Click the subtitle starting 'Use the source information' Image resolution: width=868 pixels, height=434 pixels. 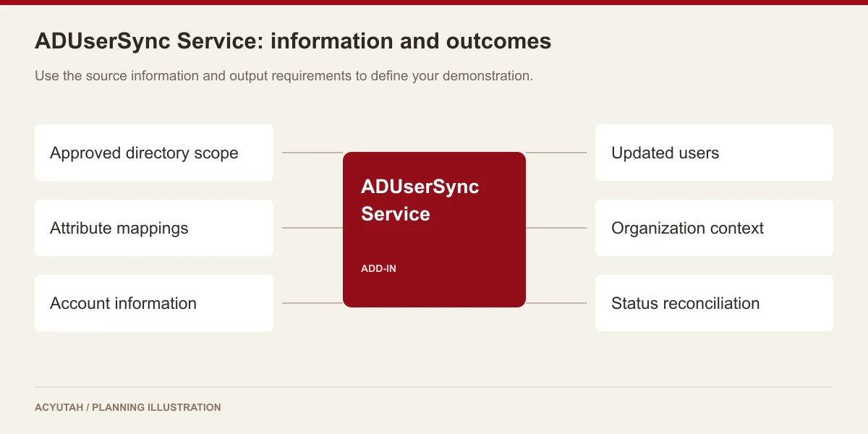pyautogui.click(x=284, y=75)
